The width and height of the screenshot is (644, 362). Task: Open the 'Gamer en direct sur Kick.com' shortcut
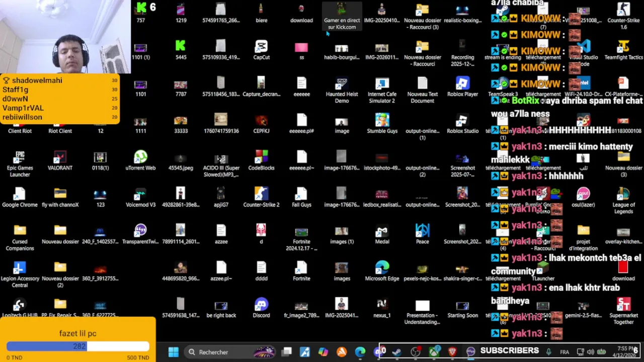pos(342,16)
